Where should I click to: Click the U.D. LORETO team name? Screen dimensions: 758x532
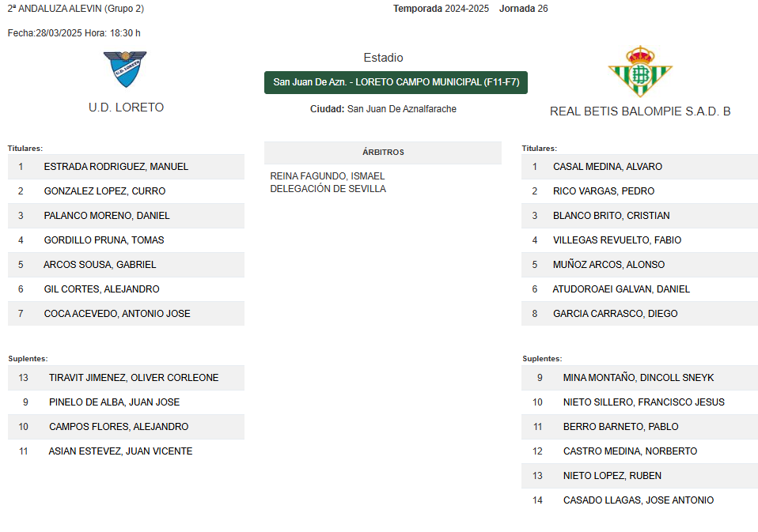[x=126, y=108]
